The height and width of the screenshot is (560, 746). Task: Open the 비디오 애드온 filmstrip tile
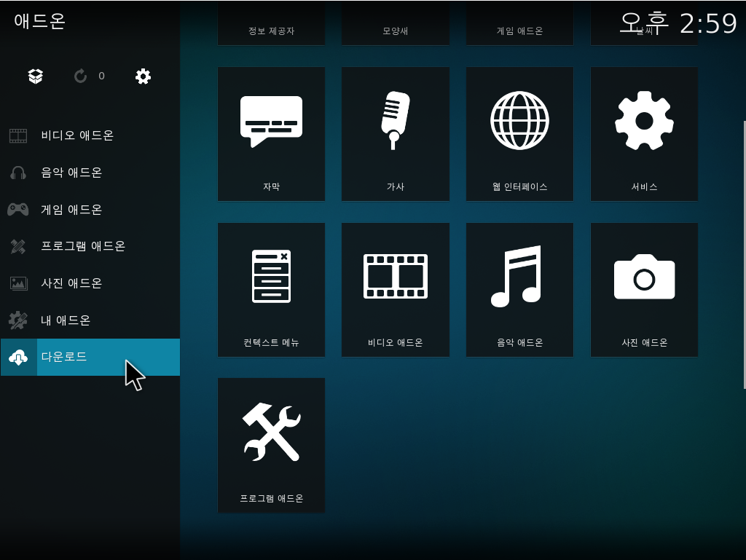[x=395, y=290]
